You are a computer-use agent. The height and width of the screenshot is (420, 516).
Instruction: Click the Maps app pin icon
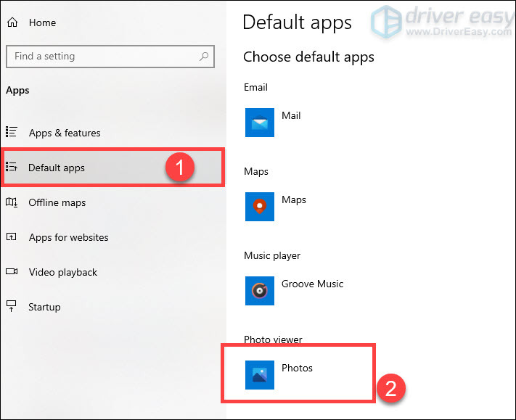260,207
